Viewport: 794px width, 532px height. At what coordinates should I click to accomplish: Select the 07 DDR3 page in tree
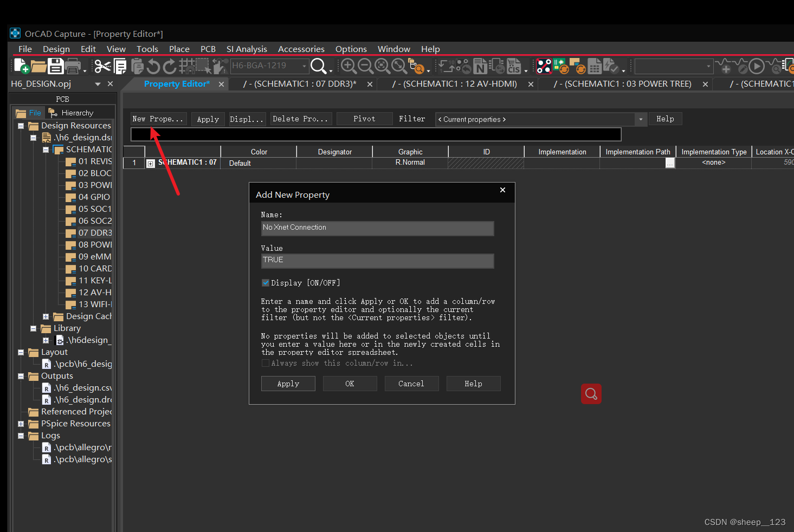[88, 233]
